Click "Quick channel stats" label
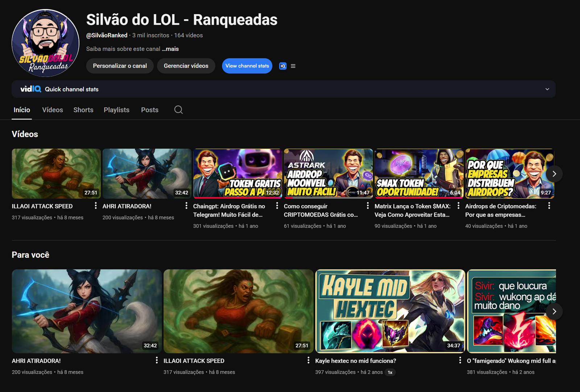The height and width of the screenshot is (392, 580). coord(72,89)
